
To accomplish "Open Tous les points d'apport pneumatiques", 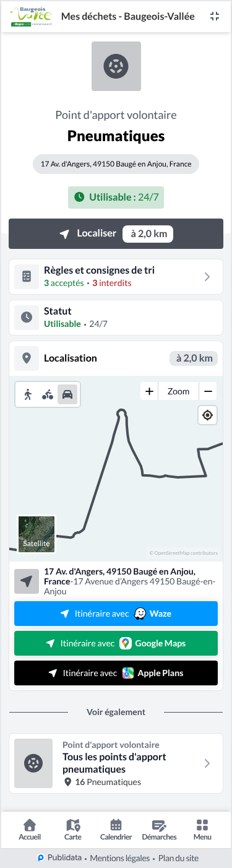I will 116,763.
